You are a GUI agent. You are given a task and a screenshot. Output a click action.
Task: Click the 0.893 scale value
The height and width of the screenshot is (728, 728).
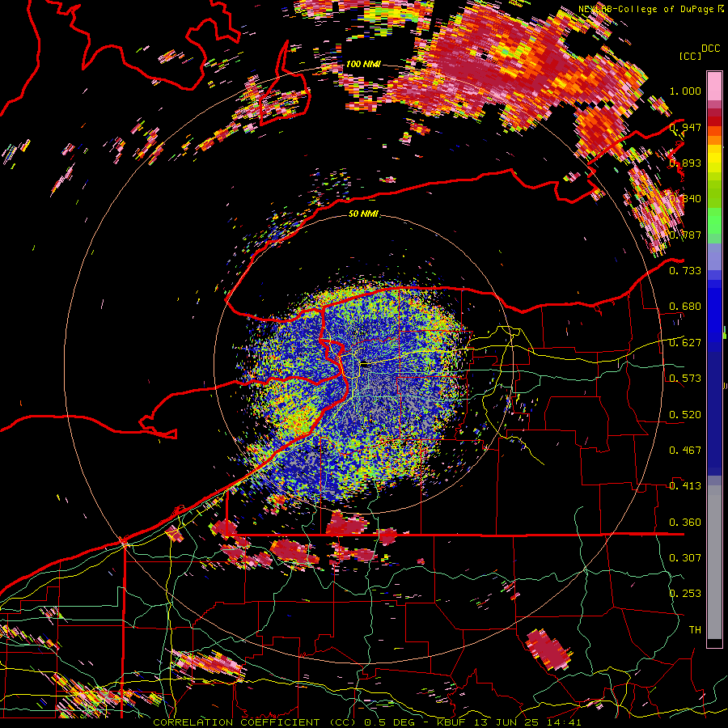click(685, 163)
